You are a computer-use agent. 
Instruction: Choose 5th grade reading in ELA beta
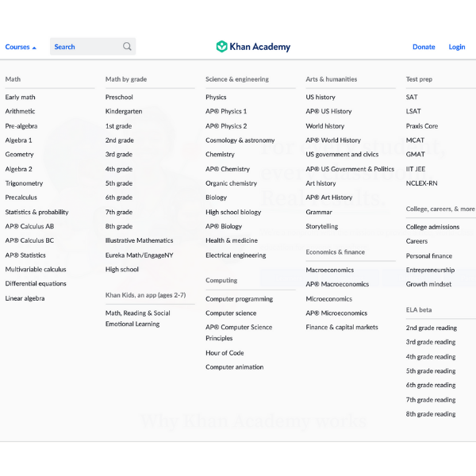pyautogui.click(x=431, y=371)
